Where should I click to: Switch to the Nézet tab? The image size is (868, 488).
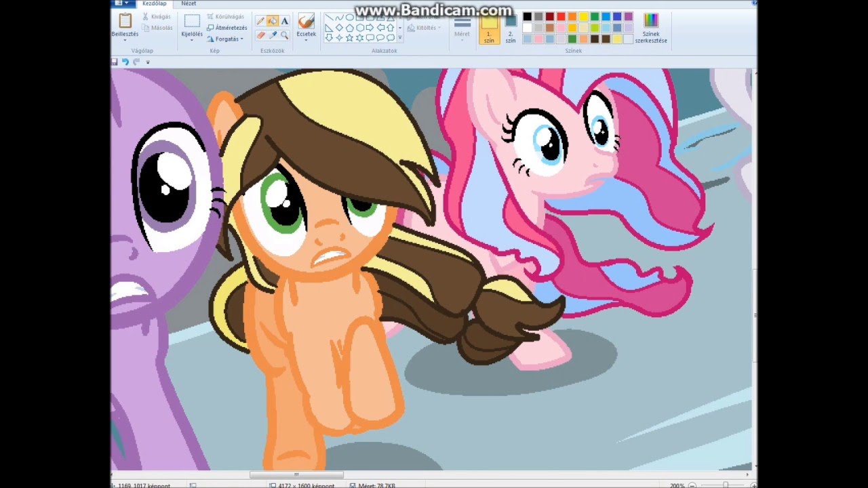189,3
